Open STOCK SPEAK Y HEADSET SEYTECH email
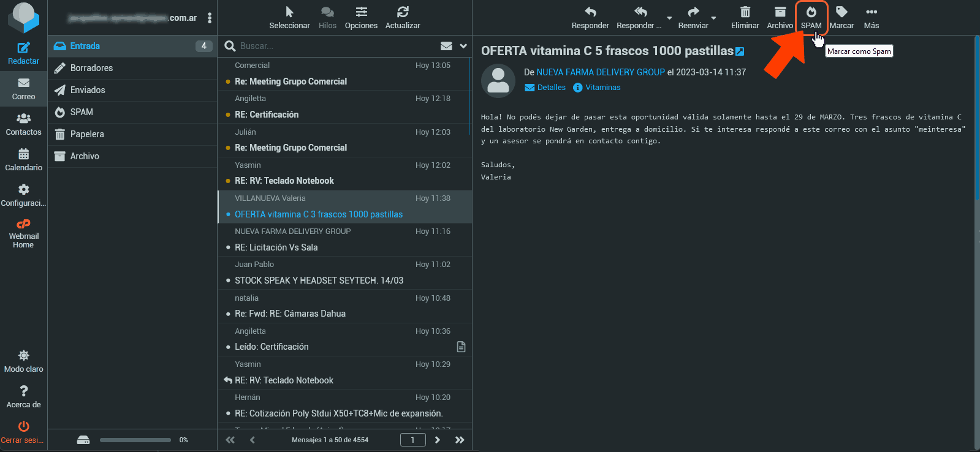 [x=344, y=273]
